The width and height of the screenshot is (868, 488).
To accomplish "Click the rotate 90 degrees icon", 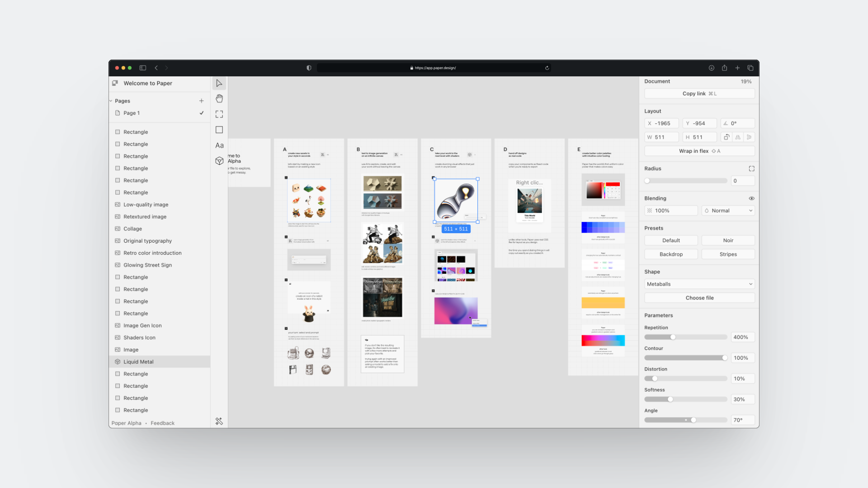I will 726,137.
